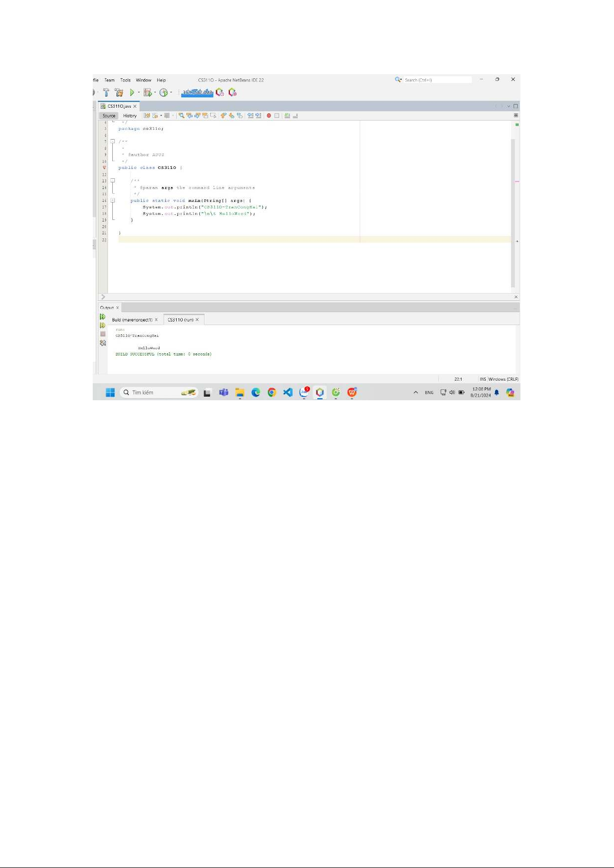Click the Build Project hammer icon
This screenshot has height=868, width=614.
106,93
